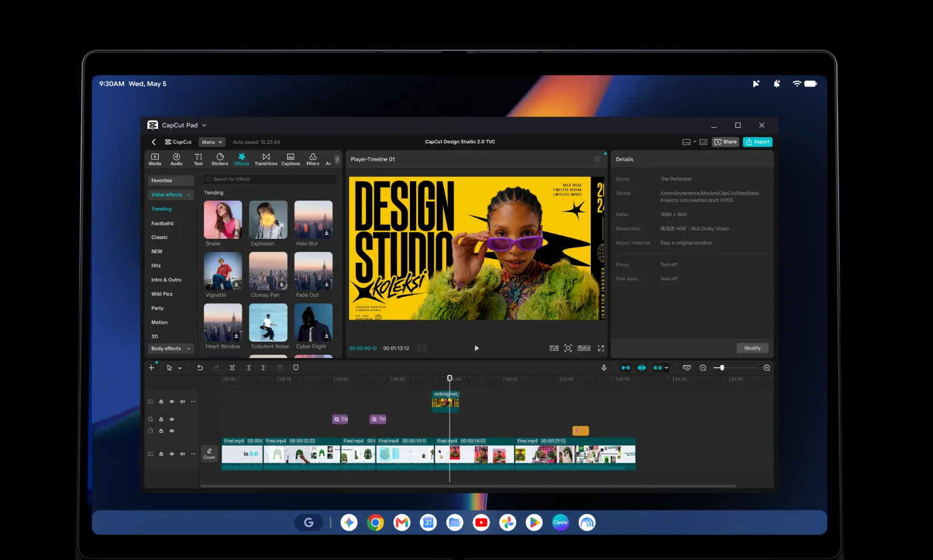Screen dimensions: 933x560
Task: Toggle main track magnet
Action: 625,368
